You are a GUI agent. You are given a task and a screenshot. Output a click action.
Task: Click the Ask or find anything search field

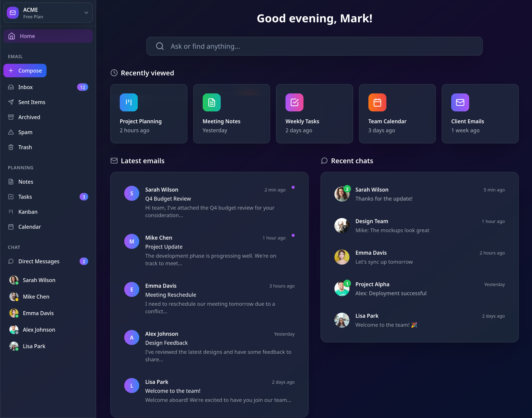(x=314, y=46)
